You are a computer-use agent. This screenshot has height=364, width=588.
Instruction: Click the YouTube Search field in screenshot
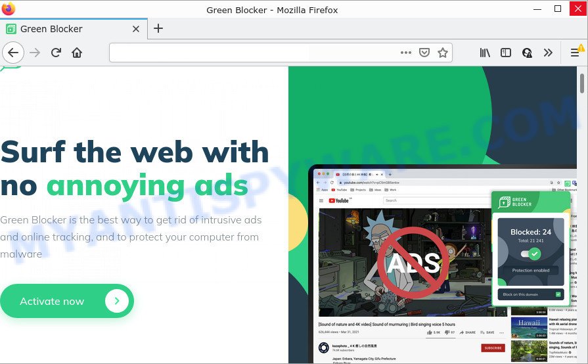[x=437, y=200]
